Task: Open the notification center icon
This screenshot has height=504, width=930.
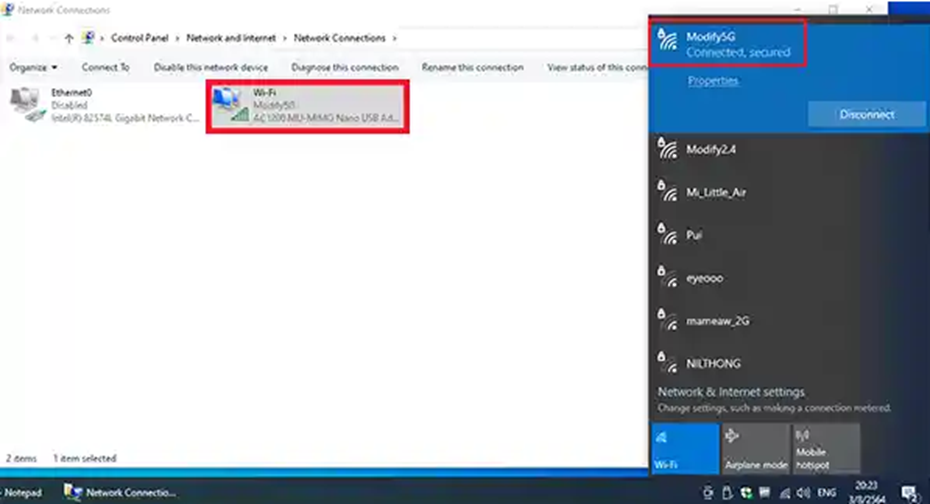Action: (910, 492)
